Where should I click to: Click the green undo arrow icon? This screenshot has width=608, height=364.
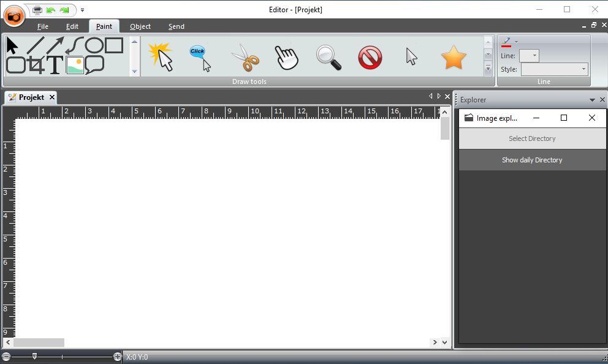[x=50, y=10]
